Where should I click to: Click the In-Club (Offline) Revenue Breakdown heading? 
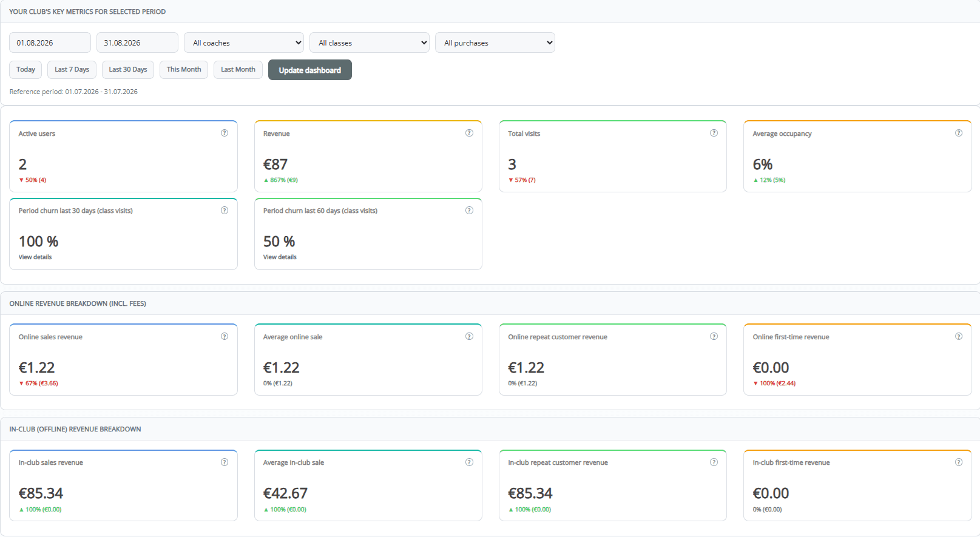tap(75, 429)
